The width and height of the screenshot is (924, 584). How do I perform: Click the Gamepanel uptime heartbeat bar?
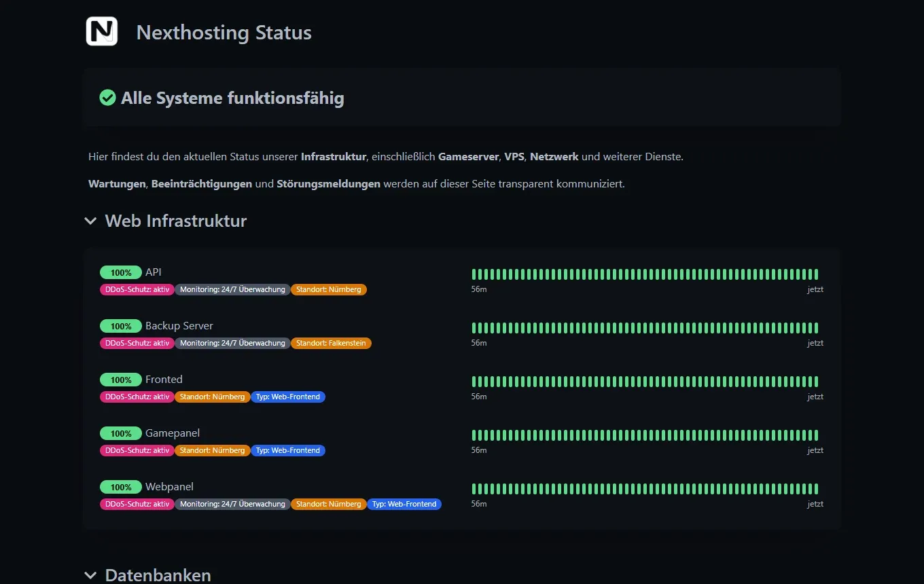pyautogui.click(x=645, y=435)
